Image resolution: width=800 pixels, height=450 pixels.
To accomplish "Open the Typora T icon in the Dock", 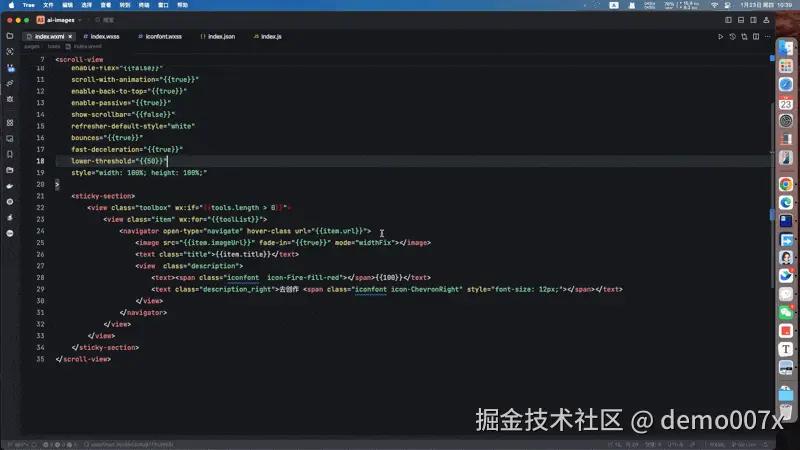I will coord(786,349).
